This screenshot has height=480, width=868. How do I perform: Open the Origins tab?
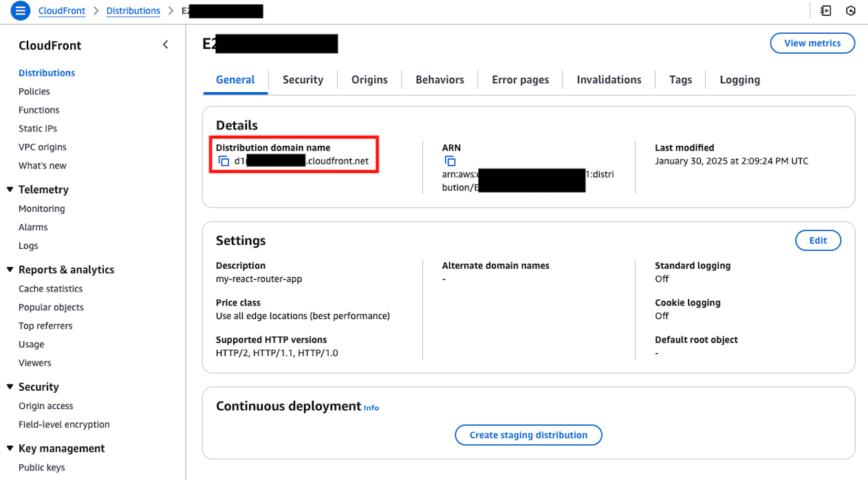(369, 80)
